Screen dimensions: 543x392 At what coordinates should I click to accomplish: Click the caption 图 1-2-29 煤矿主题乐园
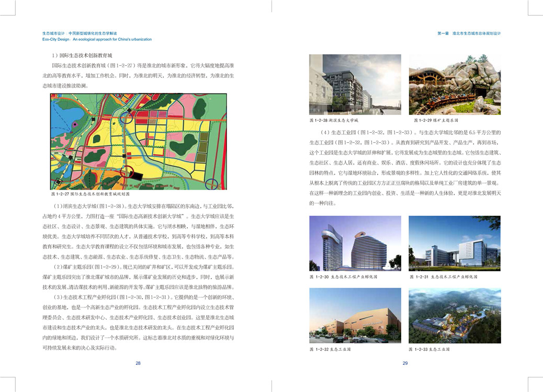pos(433,120)
